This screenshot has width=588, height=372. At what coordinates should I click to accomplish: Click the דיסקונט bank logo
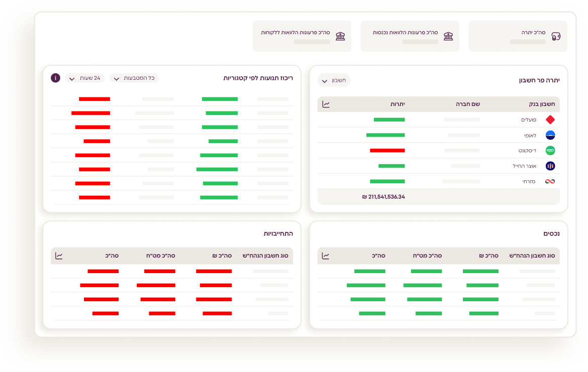550,151
